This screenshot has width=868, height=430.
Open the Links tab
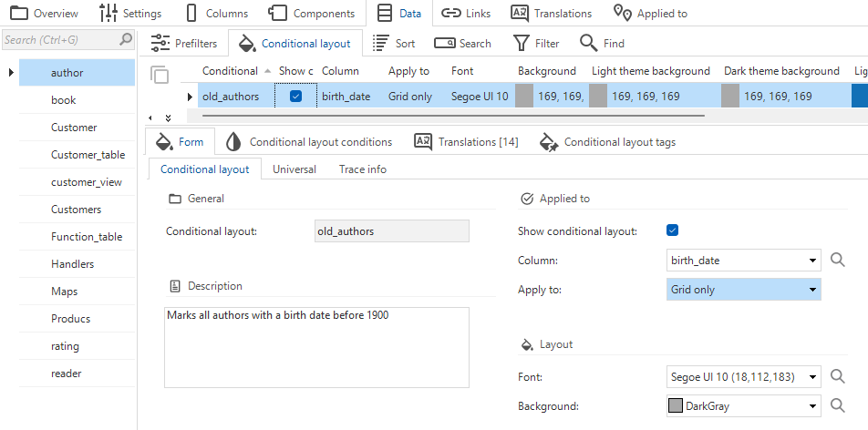(x=466, y=14)
